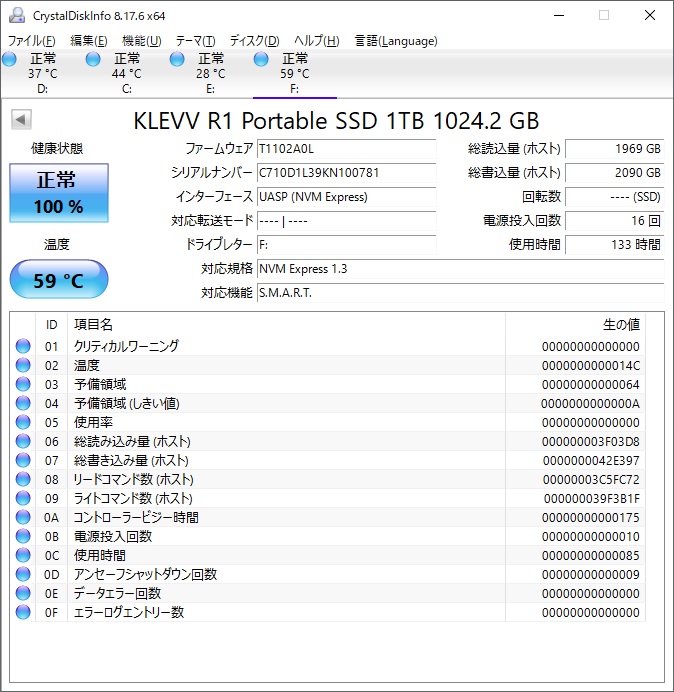Click the disk title KLEVV R1 Portable SSD
The image size is (674, 692).
coord(336,120)
